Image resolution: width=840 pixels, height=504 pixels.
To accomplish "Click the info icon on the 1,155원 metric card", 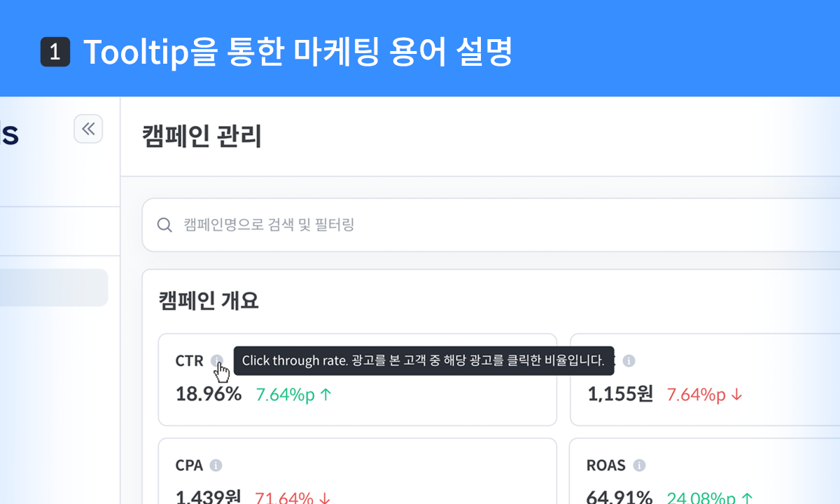I will [629, 360].
